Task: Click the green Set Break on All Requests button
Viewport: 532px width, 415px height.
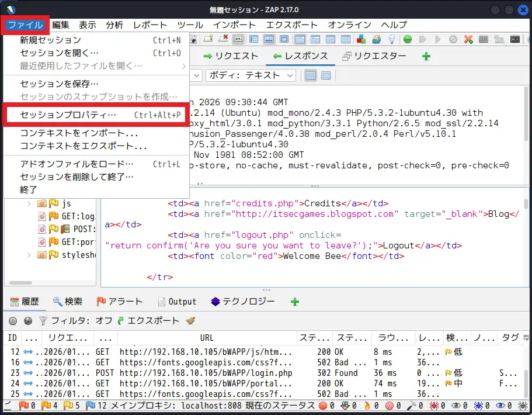Action: pos(408,40)
